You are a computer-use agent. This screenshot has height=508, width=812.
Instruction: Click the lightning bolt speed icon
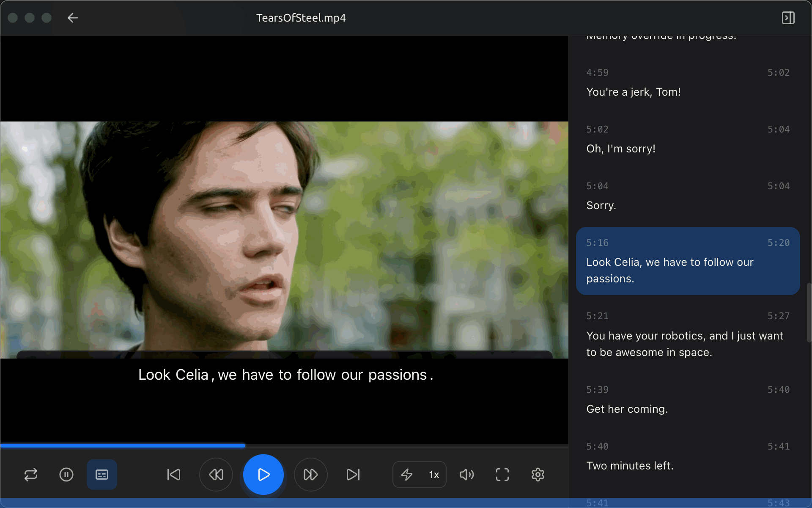click(407, 475)
